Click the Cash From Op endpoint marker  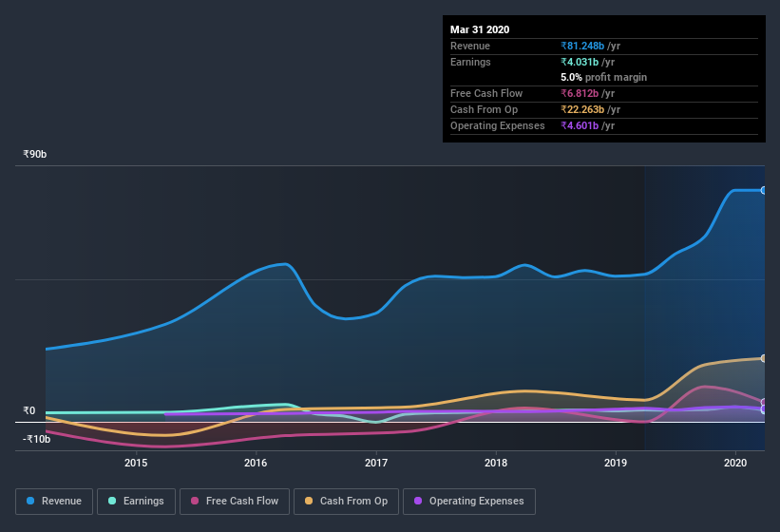(x=764, y=358)
